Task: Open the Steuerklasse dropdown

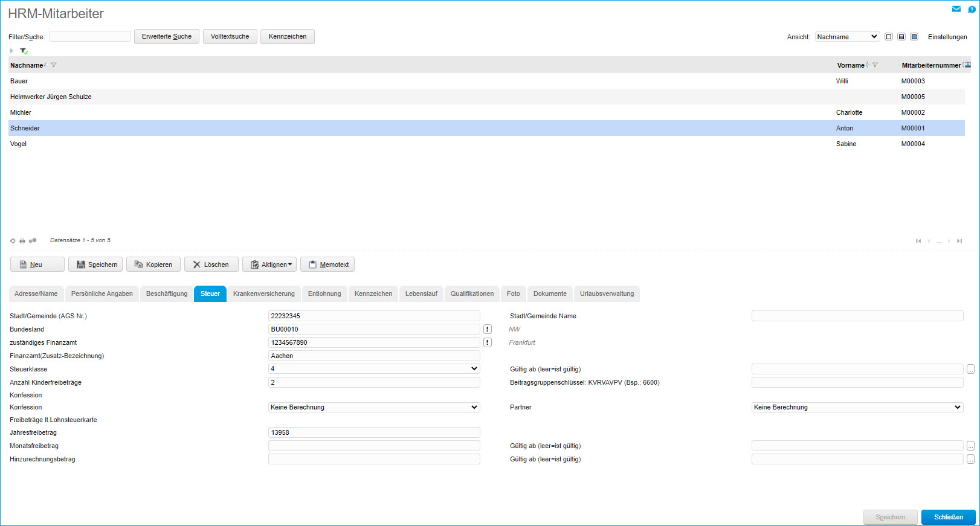Action: tap(374, 368)
